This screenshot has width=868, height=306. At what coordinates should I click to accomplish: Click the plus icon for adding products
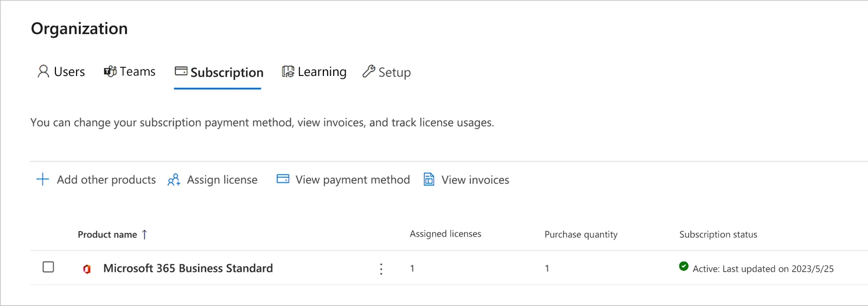point(43,179)
